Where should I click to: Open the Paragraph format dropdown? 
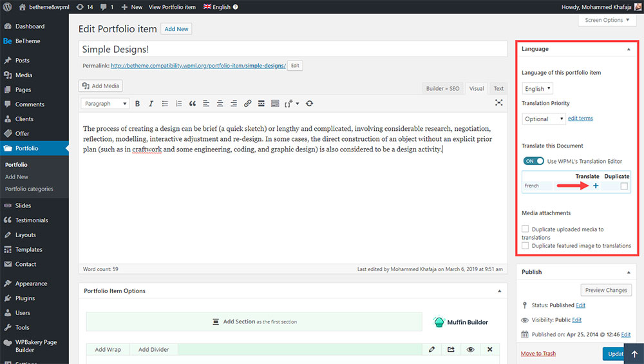[105, 104]
